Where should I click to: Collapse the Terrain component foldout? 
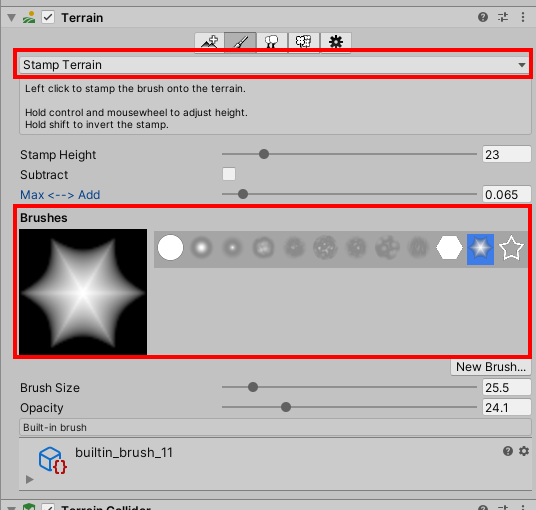[12, 17]
